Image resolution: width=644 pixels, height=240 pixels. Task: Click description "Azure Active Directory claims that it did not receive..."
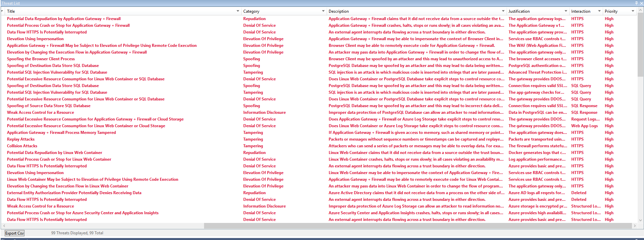tap(416, 193)
